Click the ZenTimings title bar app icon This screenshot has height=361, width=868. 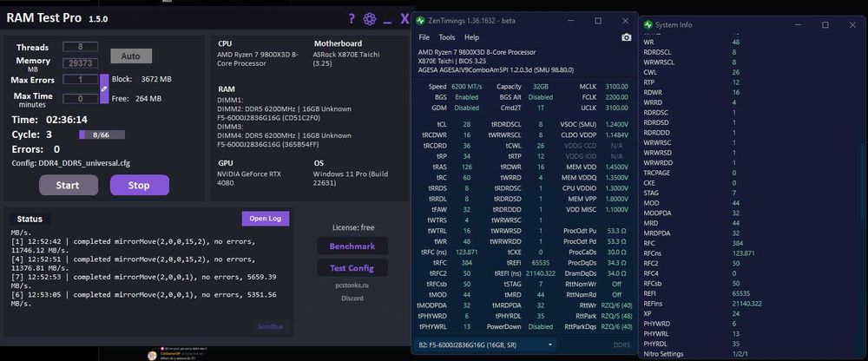pos(421,21)
